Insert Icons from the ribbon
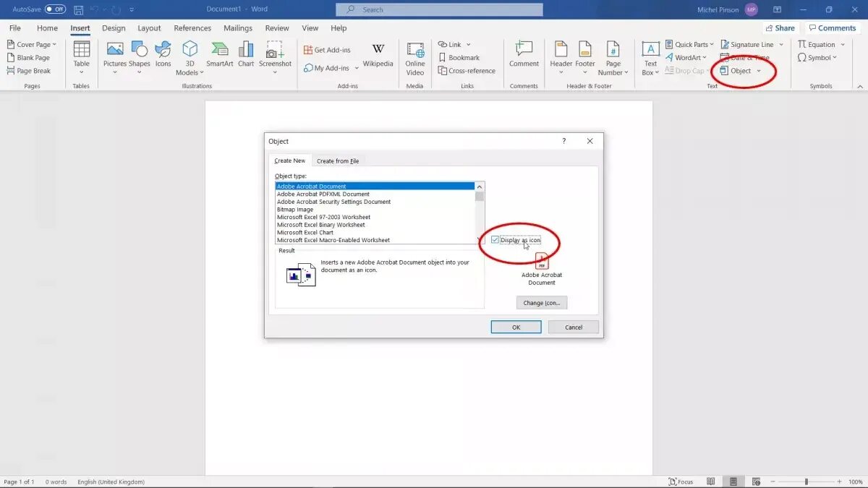868x488 pixels. pyautogui.click(x=163, y=55)
